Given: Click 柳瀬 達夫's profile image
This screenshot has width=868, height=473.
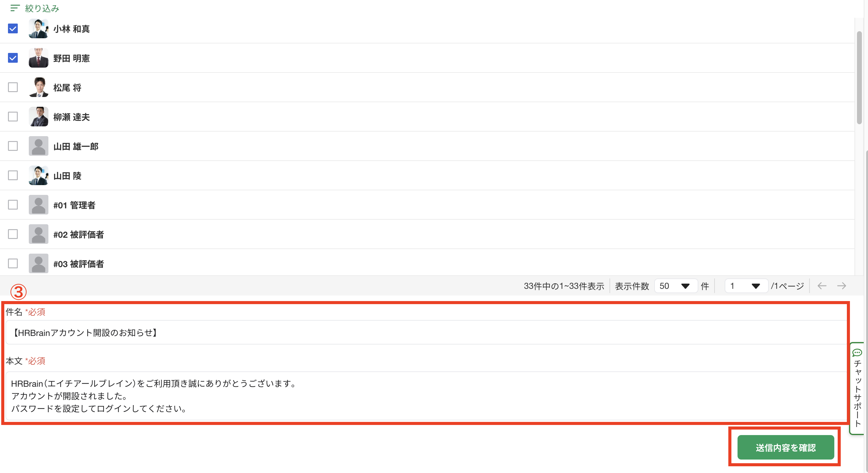Looking at the screenshot, I should click(x=38, y=117).
